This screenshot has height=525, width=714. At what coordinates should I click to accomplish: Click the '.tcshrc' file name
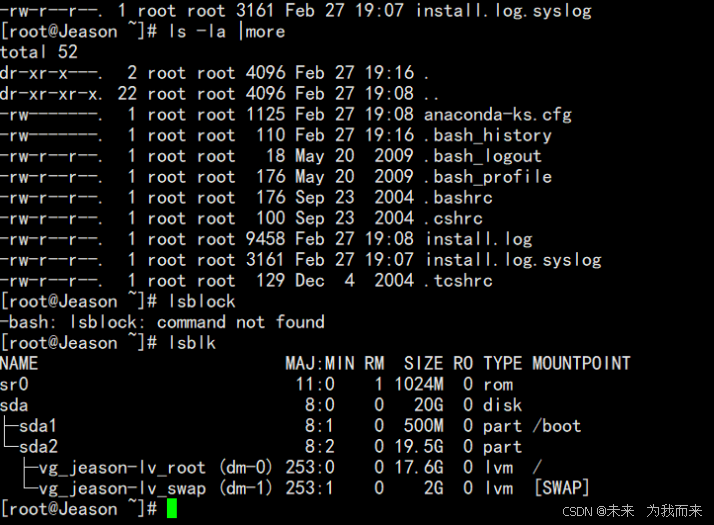458,280
